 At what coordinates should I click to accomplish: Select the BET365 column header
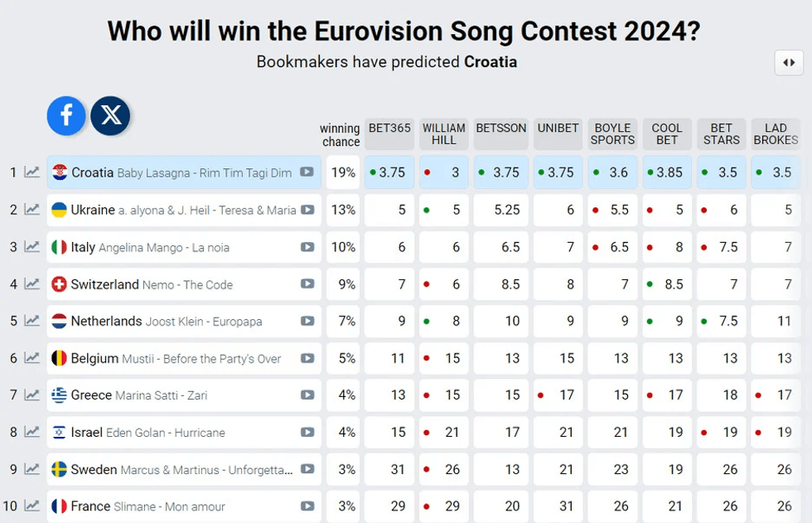tap(389, 128)
